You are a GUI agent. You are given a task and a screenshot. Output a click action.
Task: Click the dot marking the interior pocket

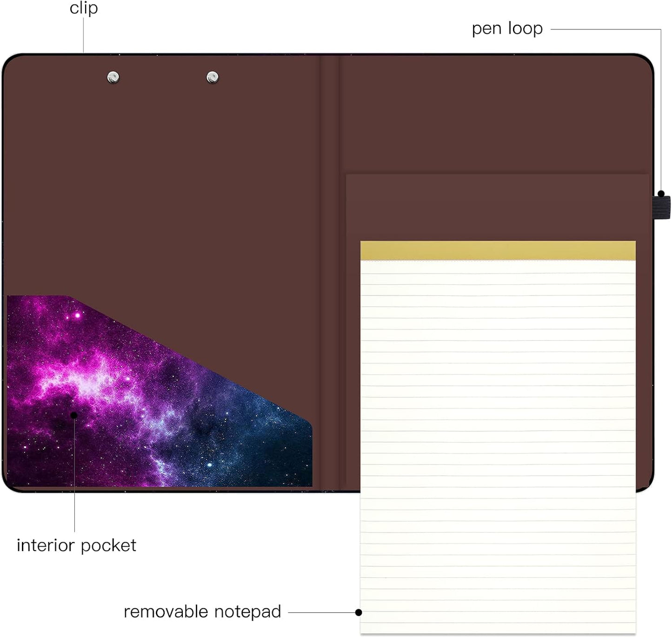click(x=74, y=415)
